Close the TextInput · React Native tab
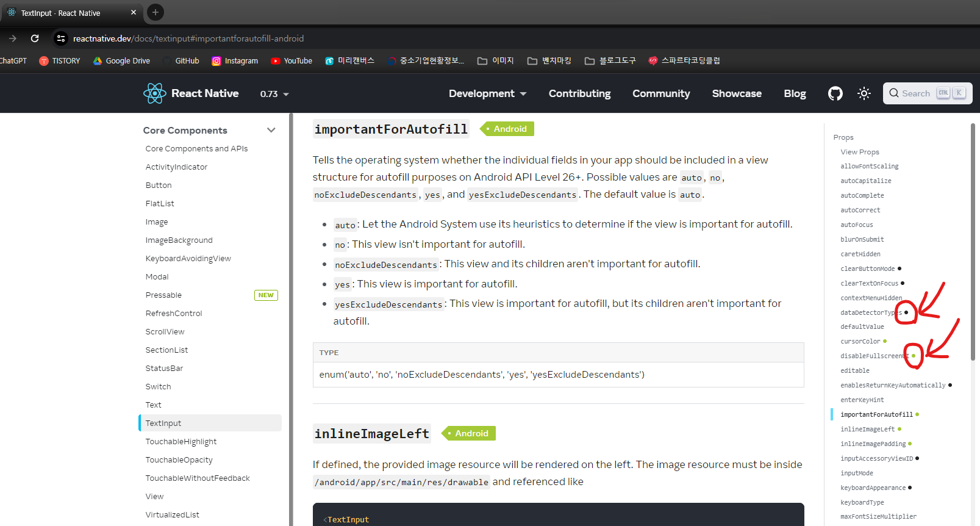This screenshot has width=980, height=526. pos(134,12)
